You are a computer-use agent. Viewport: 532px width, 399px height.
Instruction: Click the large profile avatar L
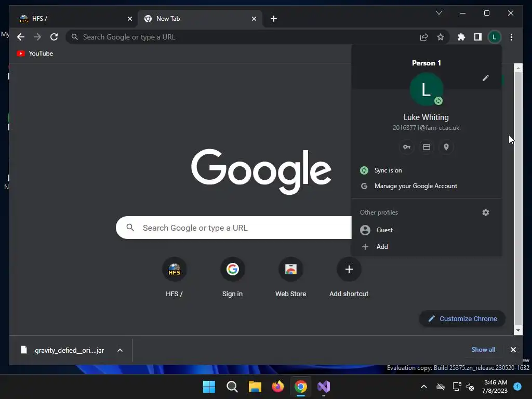click(x=426, y=89)
